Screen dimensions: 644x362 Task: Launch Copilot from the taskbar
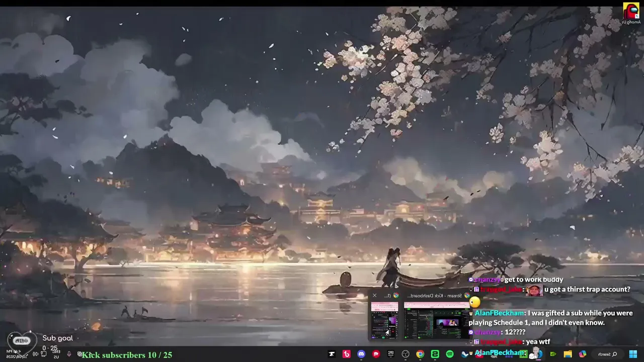pos(583,354)
